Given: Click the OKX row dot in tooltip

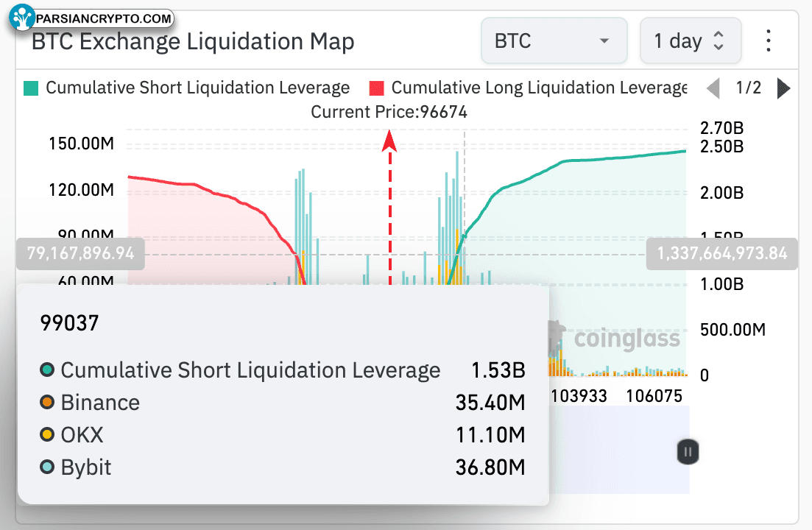Looking at the screenshot, I should click(x=47, y=434).
